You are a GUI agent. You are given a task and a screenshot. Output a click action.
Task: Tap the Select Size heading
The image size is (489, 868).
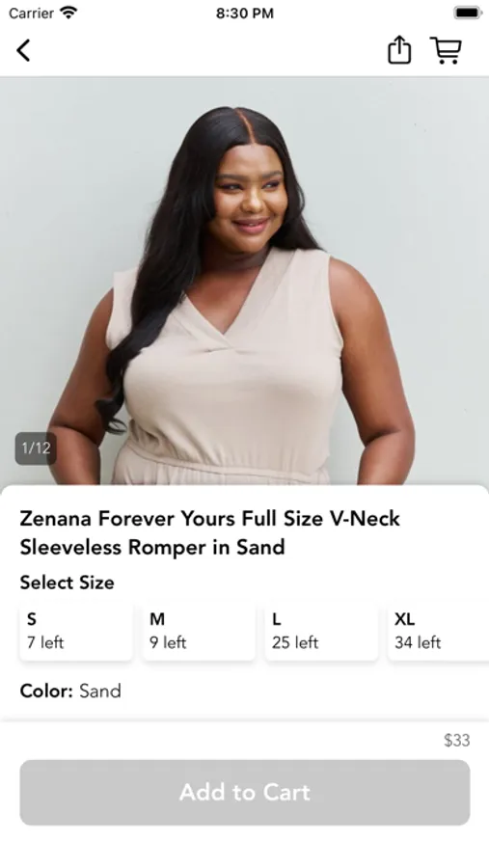point(67,583)
